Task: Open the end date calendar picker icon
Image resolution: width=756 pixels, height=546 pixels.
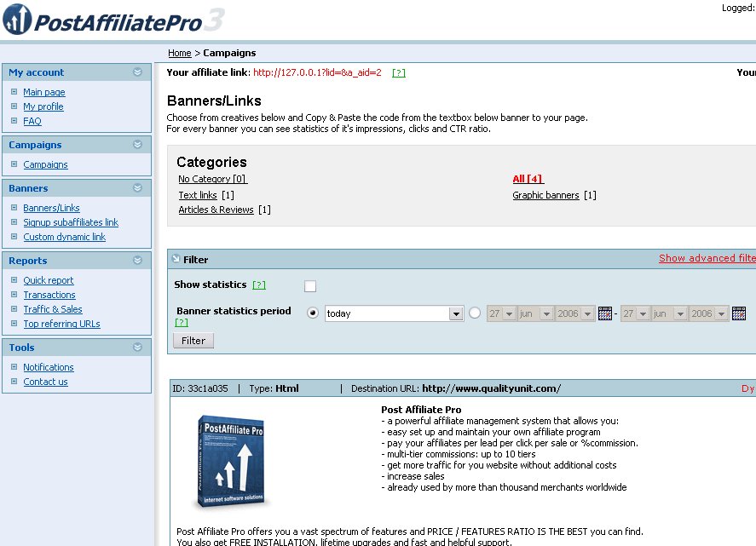Action: click(739, 313)
